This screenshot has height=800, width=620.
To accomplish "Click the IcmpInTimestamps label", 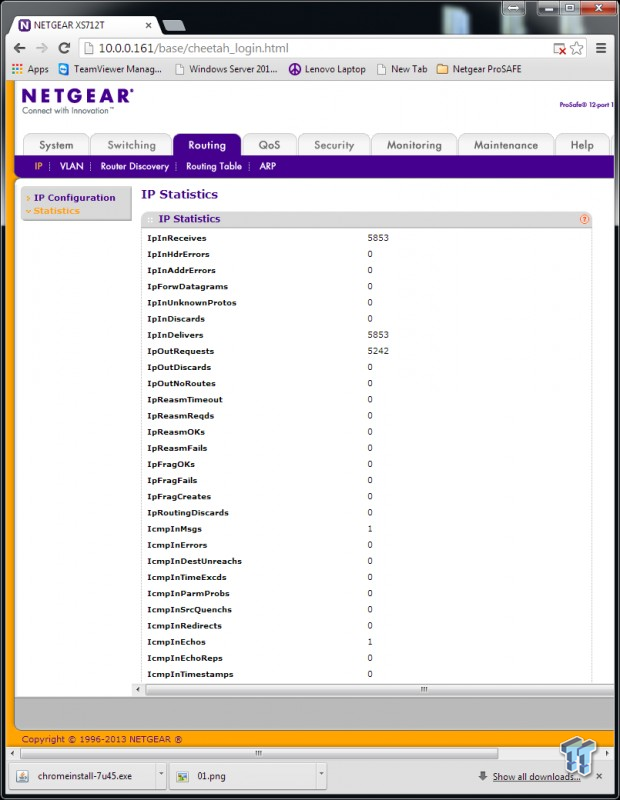I will (190, 674).
